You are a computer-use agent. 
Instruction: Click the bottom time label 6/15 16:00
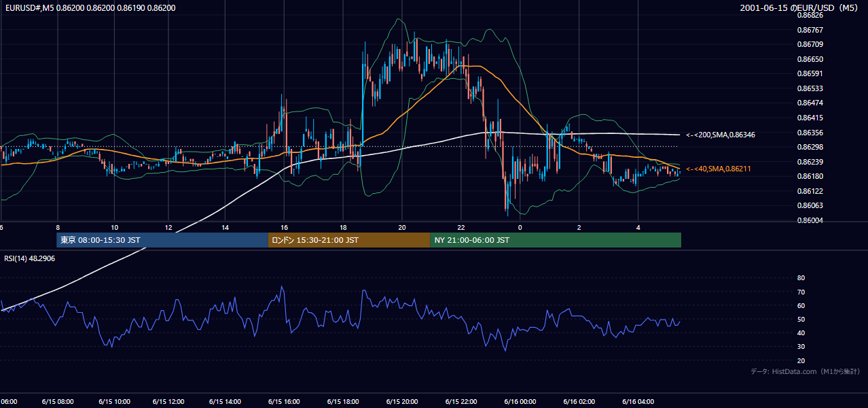(285, 402)
